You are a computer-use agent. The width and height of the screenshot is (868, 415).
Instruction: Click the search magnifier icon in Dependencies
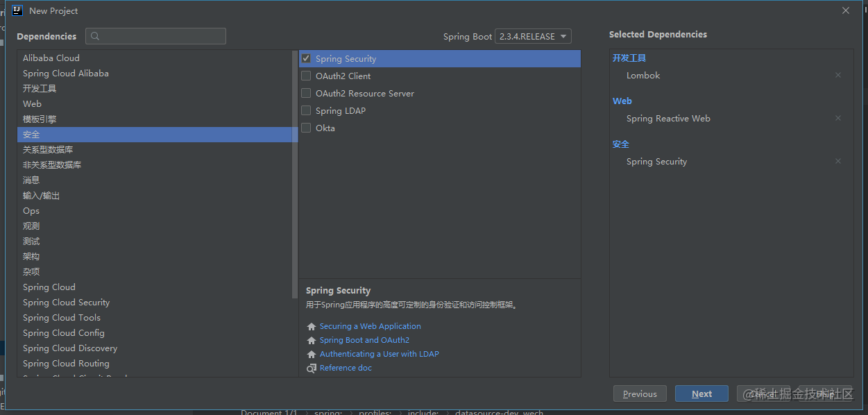96,36
